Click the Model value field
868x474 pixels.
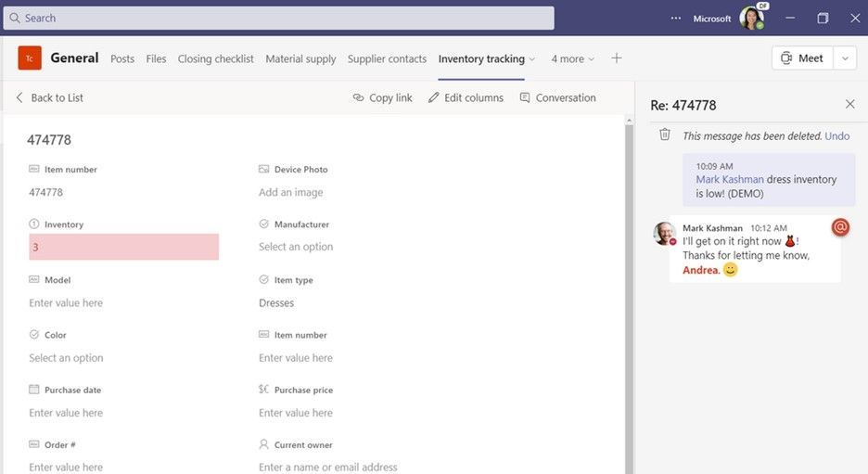point(66,303)
